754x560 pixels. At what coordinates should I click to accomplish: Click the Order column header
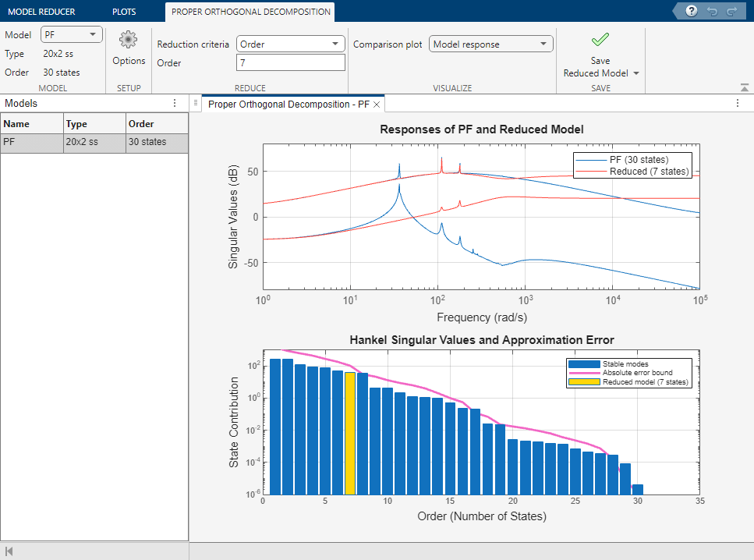pos(157,123)
